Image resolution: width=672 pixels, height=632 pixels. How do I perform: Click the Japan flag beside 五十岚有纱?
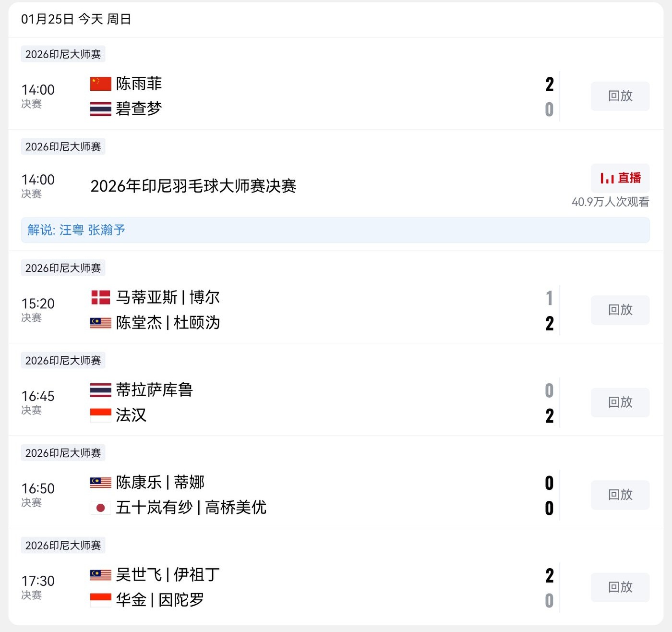tap(101, 508)
